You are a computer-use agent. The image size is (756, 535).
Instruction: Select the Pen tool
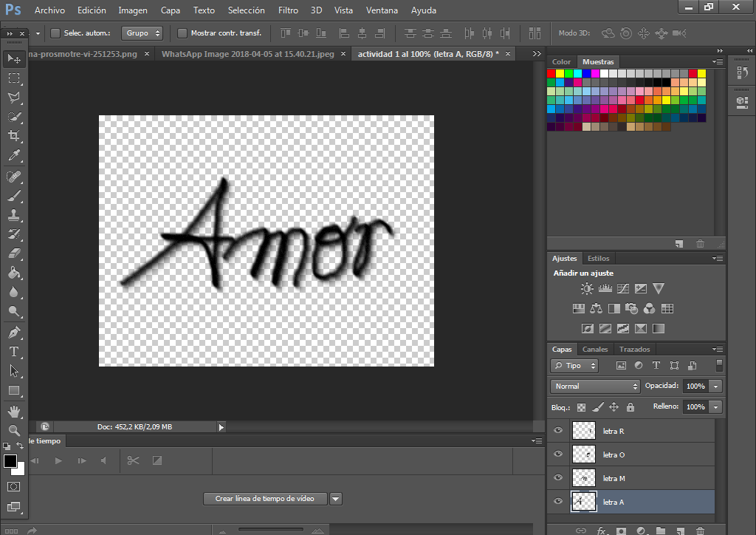[14, 333]
